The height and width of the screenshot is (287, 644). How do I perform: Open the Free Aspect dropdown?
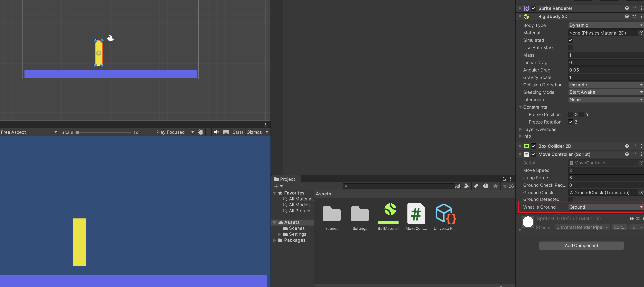(29, 132)
